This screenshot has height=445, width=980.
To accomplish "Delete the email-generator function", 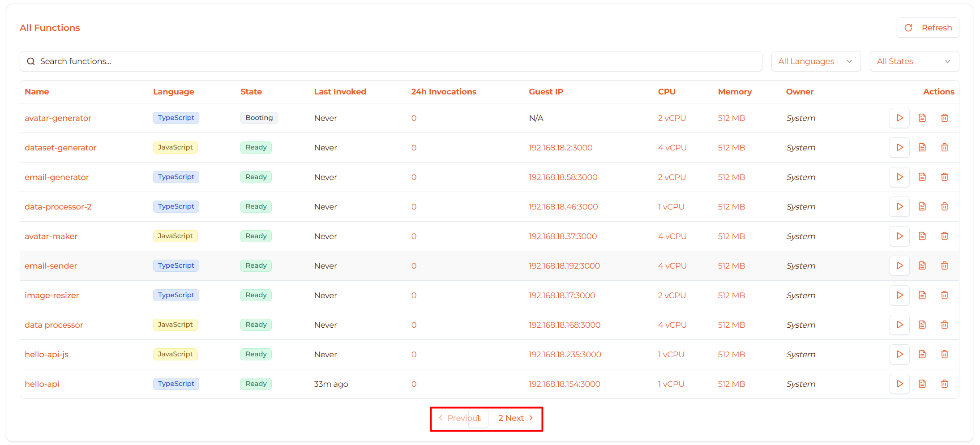I will (945, 177).
